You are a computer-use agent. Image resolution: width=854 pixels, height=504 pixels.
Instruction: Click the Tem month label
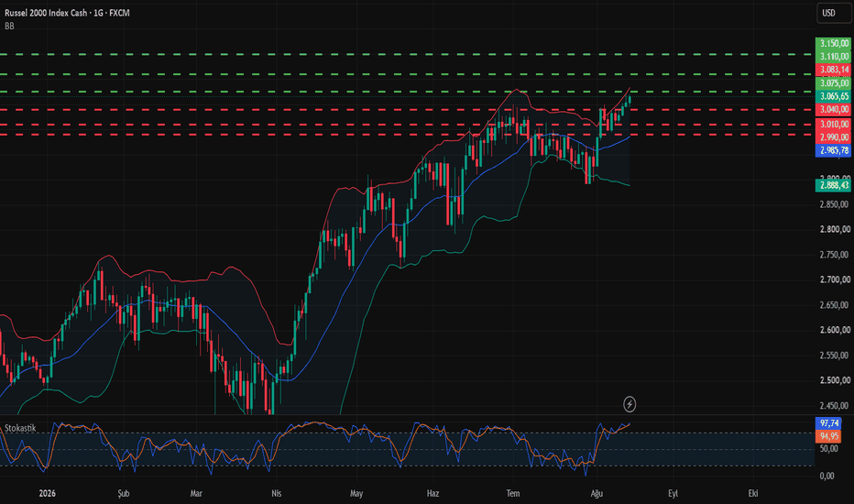click(513, 493)
